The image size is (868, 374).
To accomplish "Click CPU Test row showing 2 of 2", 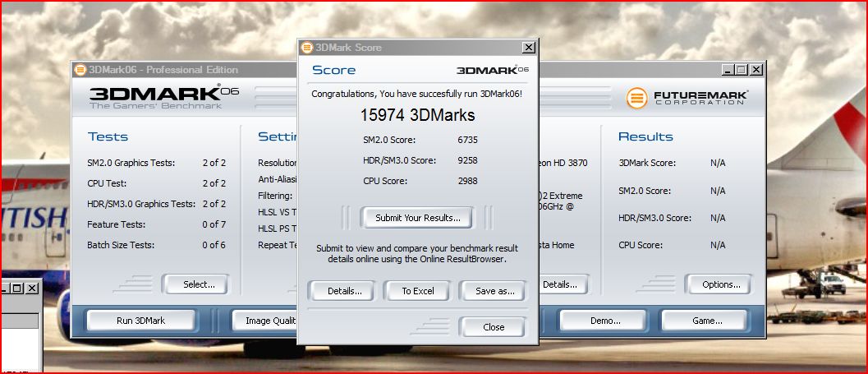I will click(x=157, y=183).
